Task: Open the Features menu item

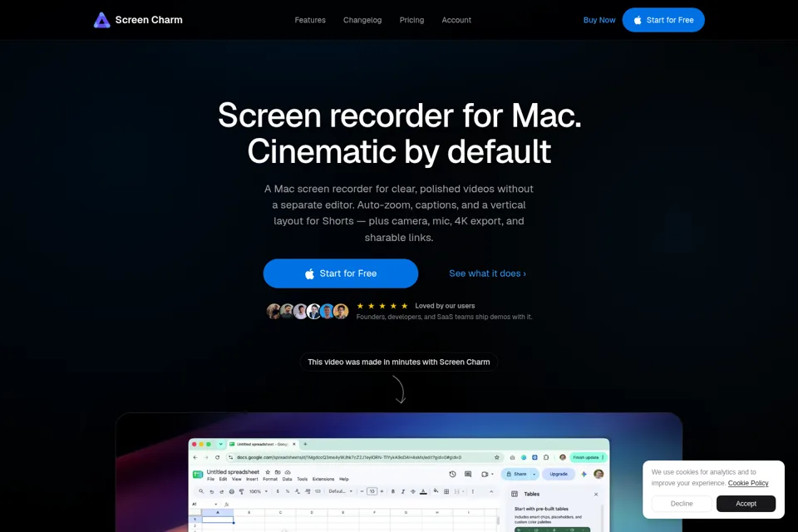Action: (310, 20)
